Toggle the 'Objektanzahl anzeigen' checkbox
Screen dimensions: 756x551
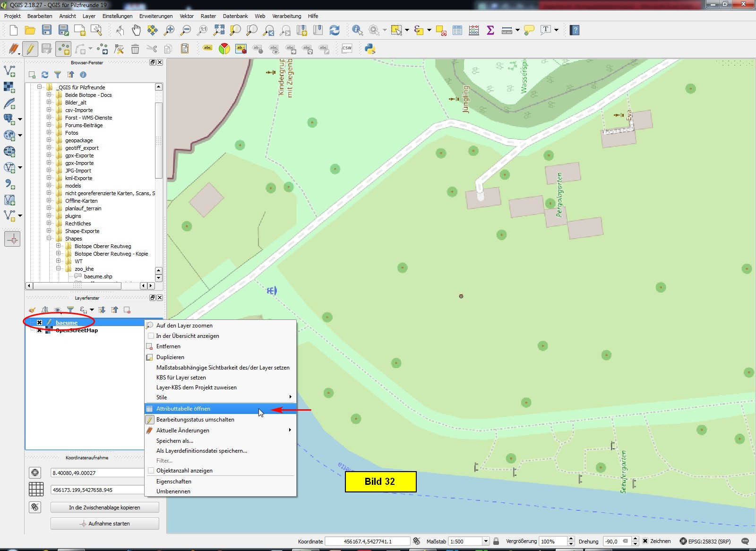pyautogui.click(x=151, y=471)
